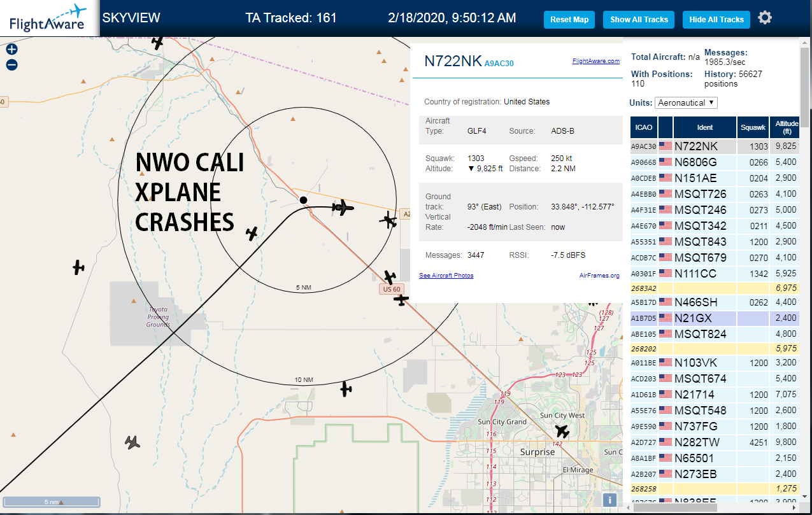
Task: Sort table by ICAO column header
Action: [x=644, y=127]
